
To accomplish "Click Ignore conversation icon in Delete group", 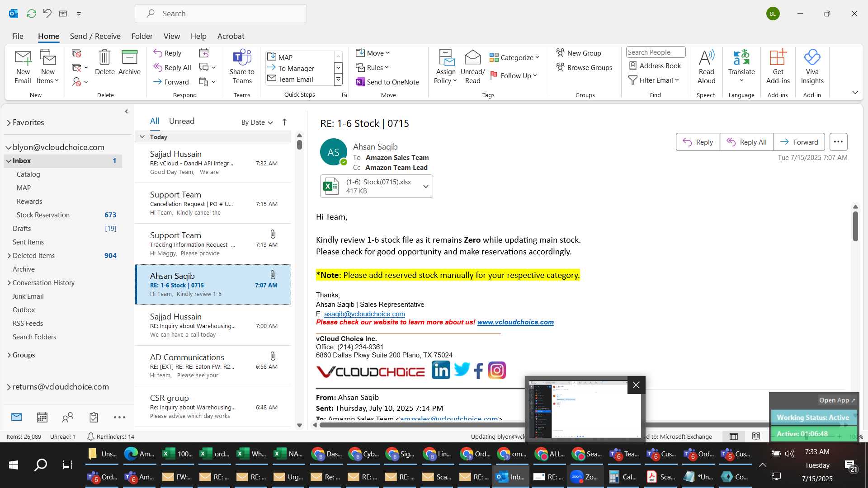I will click(76, 53).
